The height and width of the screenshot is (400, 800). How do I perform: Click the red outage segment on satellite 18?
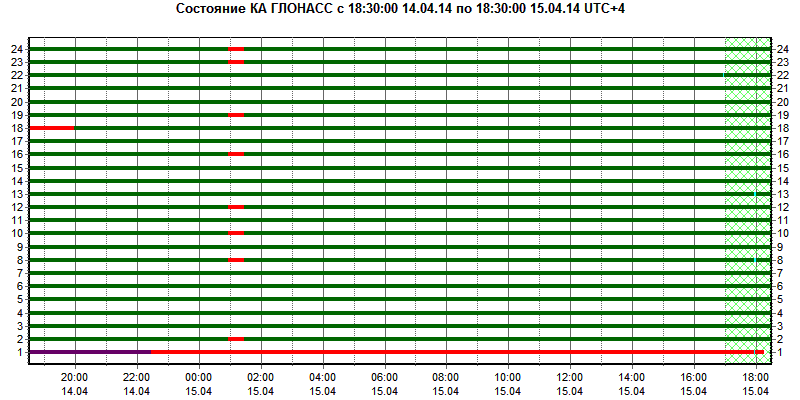pos(51,128)
